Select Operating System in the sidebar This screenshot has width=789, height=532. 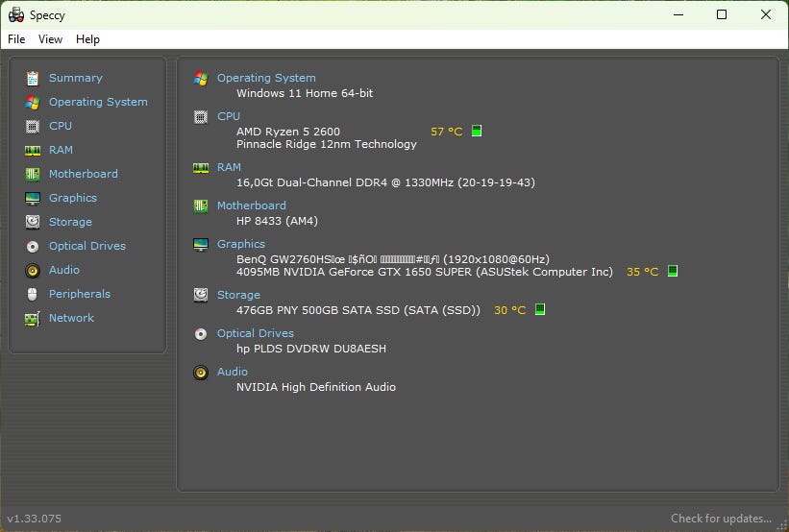98,102
